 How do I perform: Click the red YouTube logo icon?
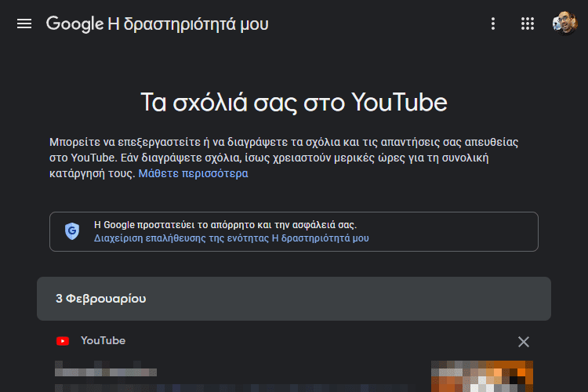[x=63, y=341]
